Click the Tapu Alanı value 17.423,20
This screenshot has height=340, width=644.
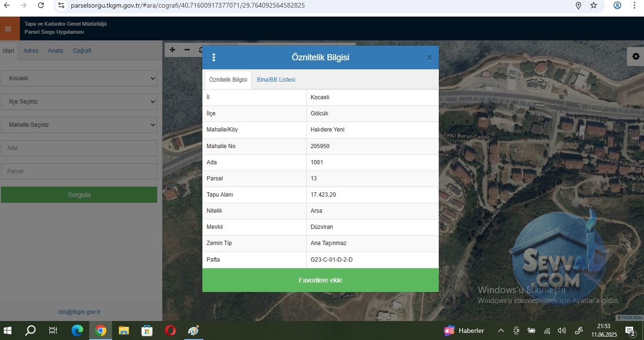point(323,195)
